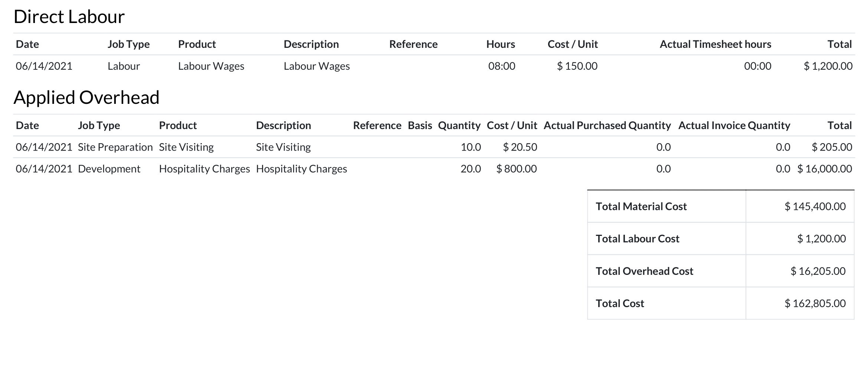Select the Development job type cell
The image size is (868, 382).
point(109,169)
